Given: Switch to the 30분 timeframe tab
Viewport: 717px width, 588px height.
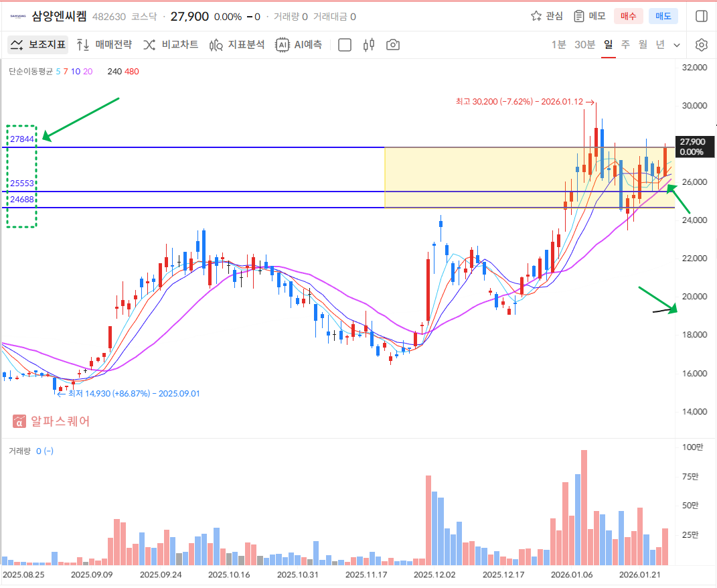Looking at the screenshot, I should coord(584,45).
